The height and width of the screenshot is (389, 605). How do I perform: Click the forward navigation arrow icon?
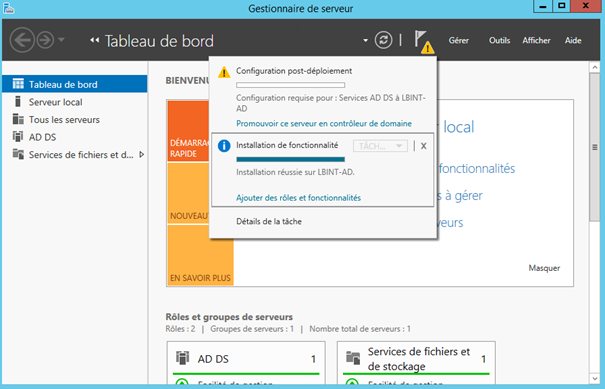pos(46,40)
